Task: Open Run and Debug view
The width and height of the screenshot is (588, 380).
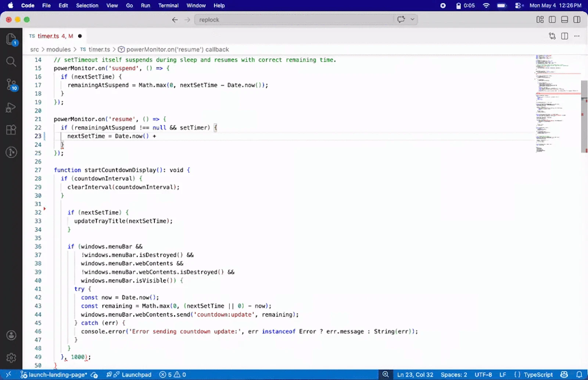Action: 11,107
